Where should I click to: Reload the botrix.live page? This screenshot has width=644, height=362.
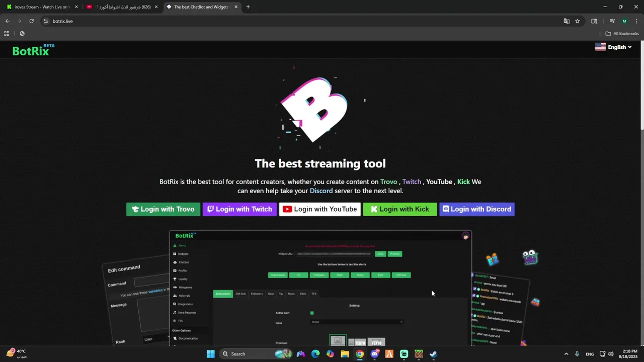(31, 21)
